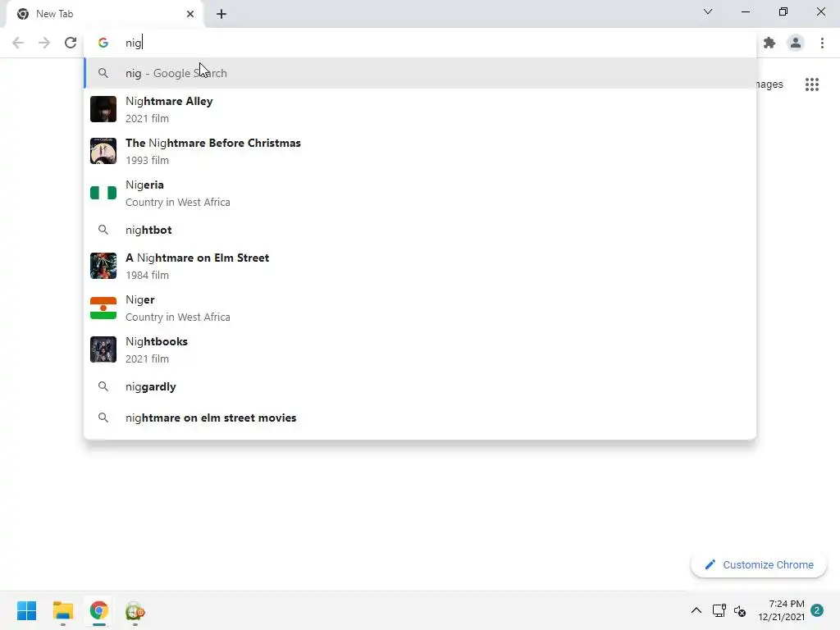
Task: Click the Nightmare Alley poster thumbnail
Action: [x=103, y=109]
